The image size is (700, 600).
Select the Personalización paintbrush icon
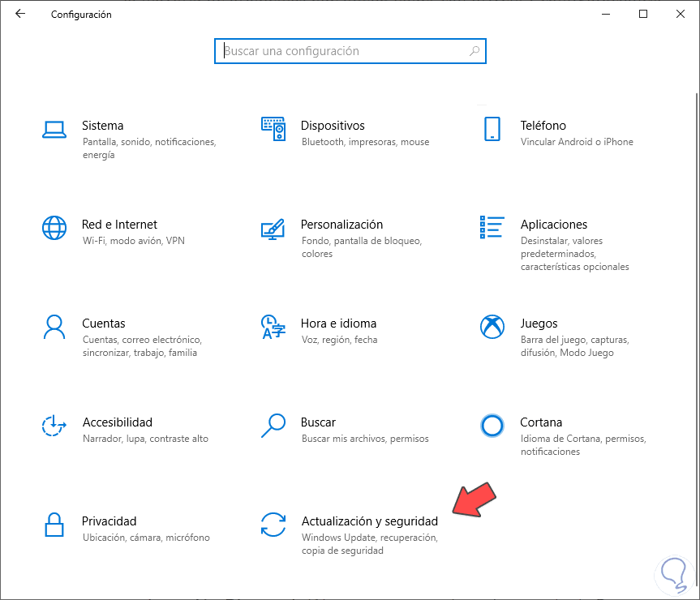coord(273,229)
